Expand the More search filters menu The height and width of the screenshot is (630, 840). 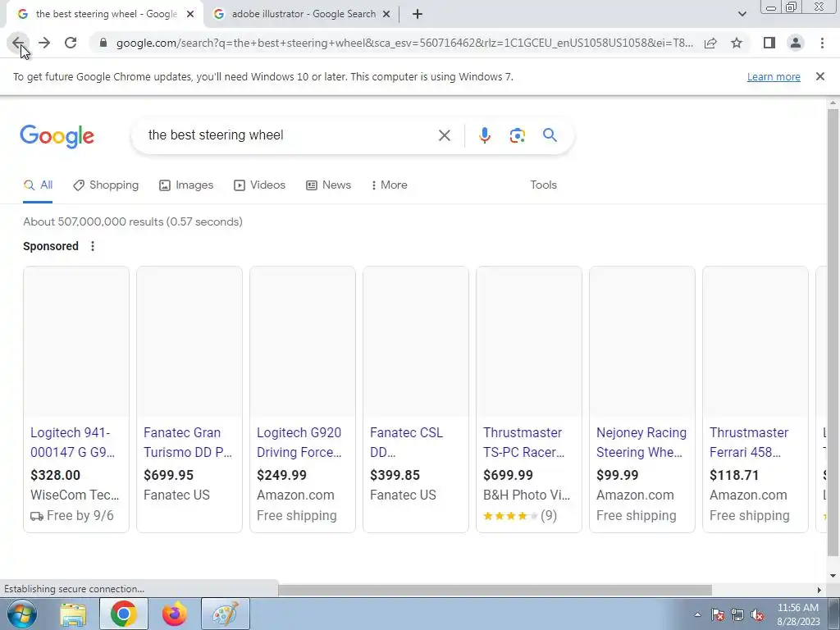point(390,185)
